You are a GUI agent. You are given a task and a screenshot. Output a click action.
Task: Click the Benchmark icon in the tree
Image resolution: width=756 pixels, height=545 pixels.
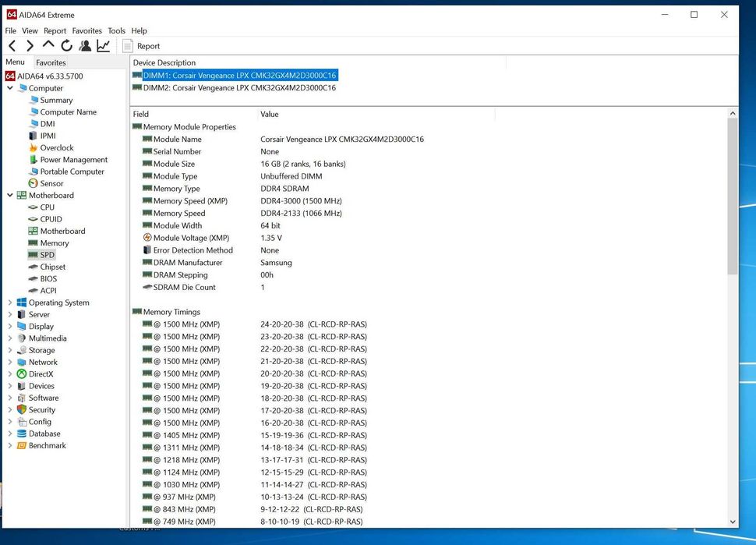tap(22, 446)
